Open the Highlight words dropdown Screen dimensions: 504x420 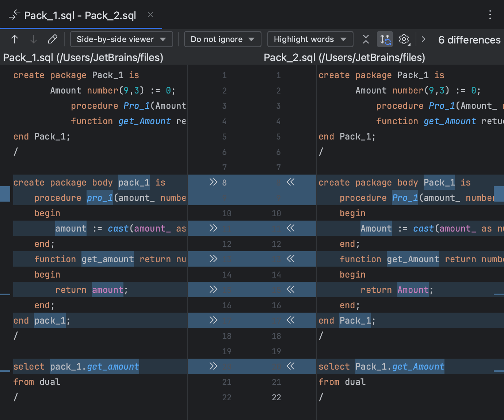[310, 39]
